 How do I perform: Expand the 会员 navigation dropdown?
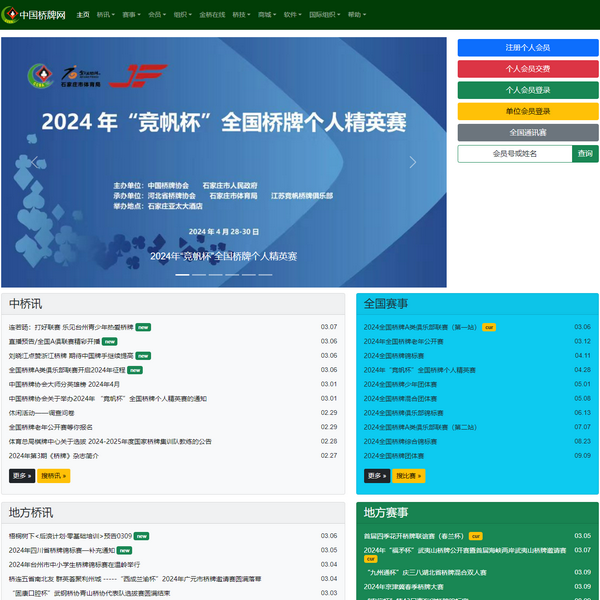(157, 15)
